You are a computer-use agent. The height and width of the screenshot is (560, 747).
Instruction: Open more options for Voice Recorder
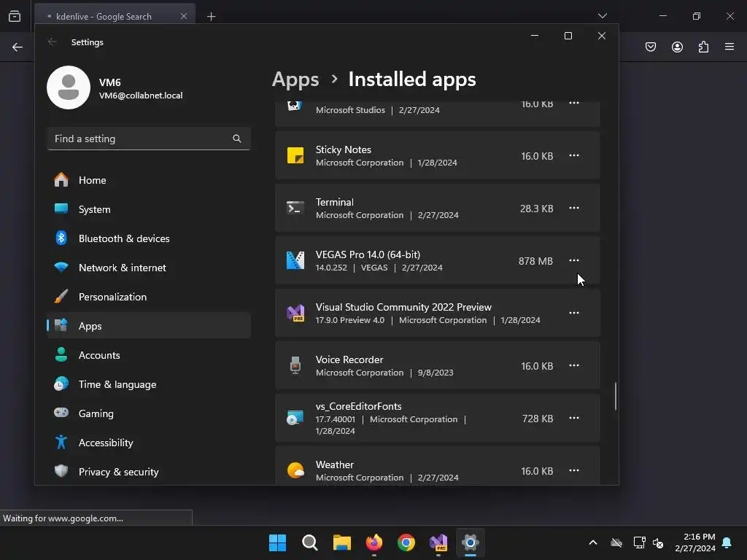tap(574, 365)
